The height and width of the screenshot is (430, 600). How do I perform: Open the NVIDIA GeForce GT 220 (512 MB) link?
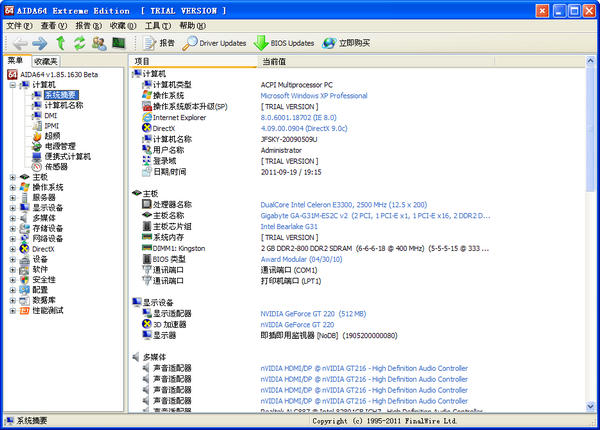313,314
